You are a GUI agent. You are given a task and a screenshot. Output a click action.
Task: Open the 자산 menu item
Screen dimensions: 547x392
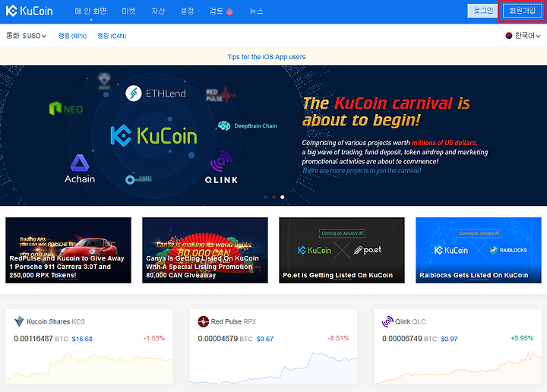pos(158,11)
